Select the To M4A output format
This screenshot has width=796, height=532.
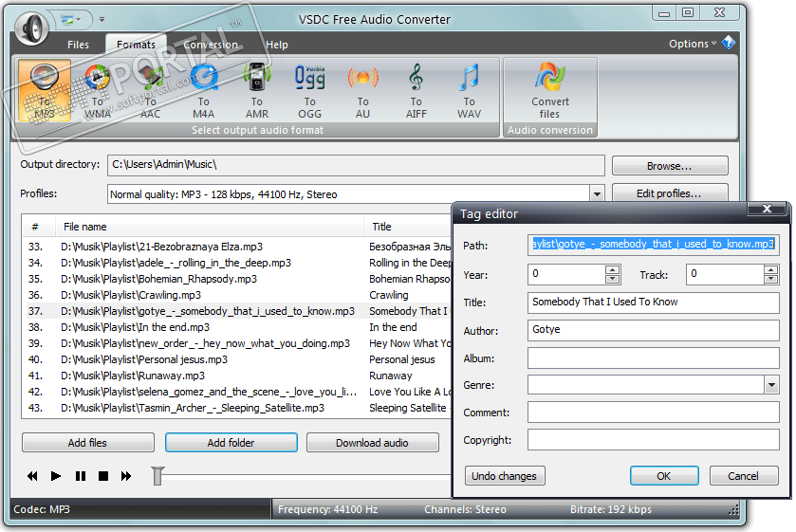[x=204, y=91]
